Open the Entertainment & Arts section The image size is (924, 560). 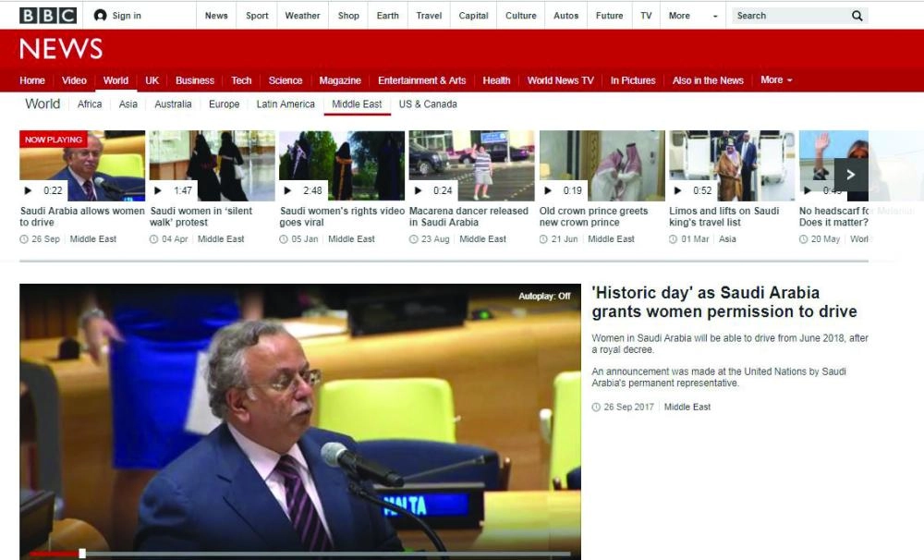tap(422, 80)
